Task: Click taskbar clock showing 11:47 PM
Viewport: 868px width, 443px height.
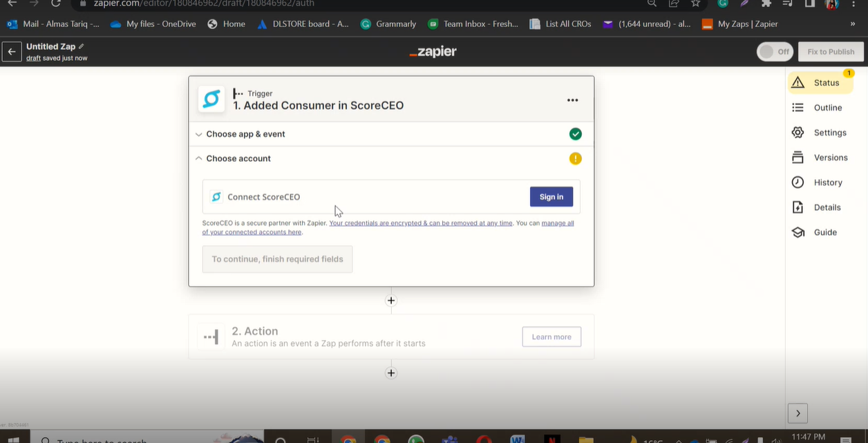Action: click(809, 437)
